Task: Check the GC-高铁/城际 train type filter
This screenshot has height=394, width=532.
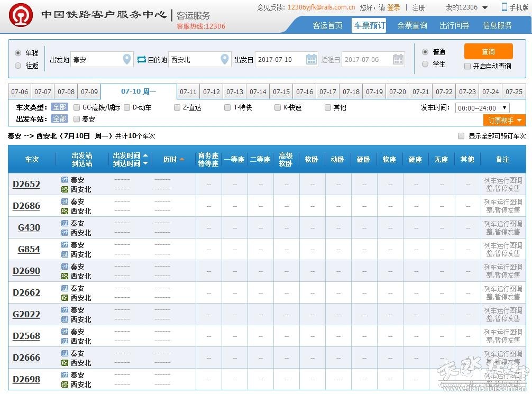Action: (77, 107)
